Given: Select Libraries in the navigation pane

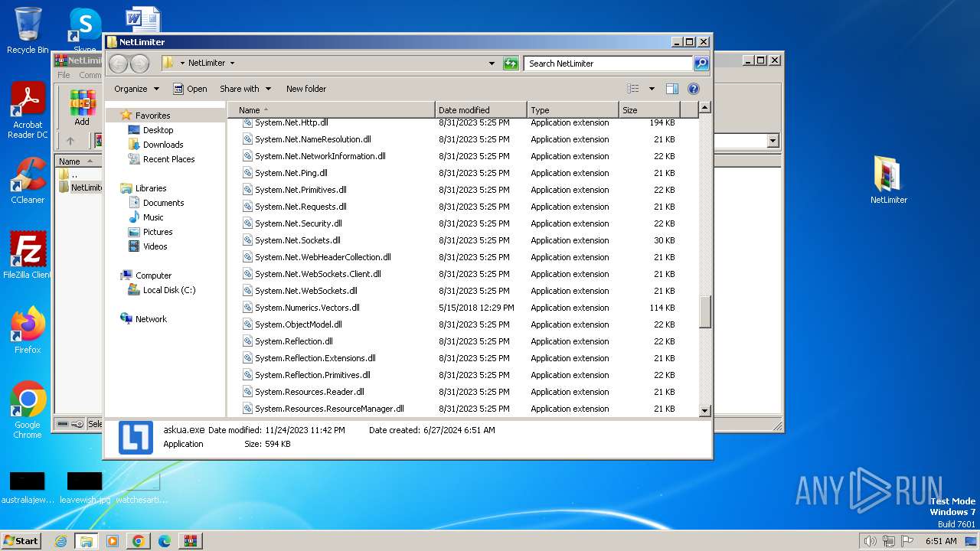Looking at the screenshot, I should (x=151, y=188).
